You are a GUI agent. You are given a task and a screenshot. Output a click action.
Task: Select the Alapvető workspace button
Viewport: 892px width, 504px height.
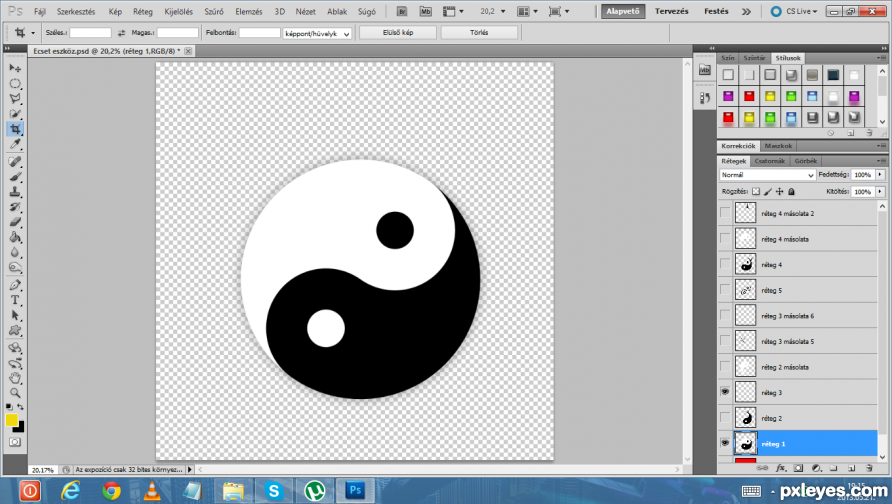tap(623, 11)
